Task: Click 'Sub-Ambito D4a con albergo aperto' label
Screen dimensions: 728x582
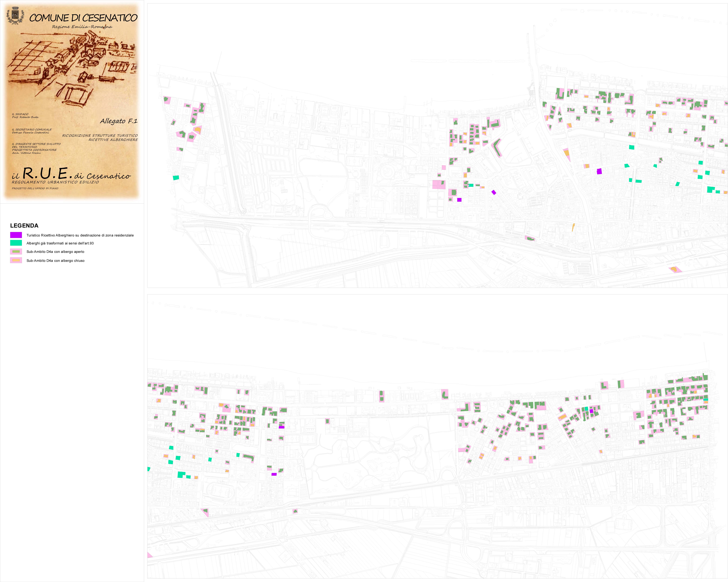Action: pyautogui.click(x=55, y=252)
